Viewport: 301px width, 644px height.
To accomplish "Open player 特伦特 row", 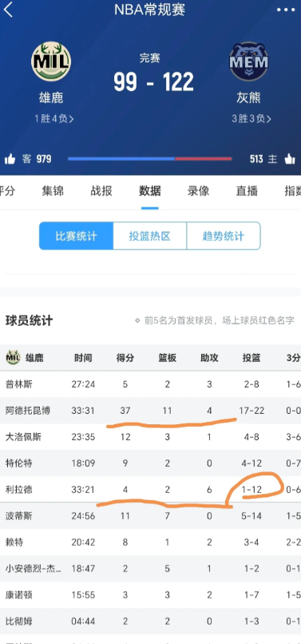I will point(150,463).
